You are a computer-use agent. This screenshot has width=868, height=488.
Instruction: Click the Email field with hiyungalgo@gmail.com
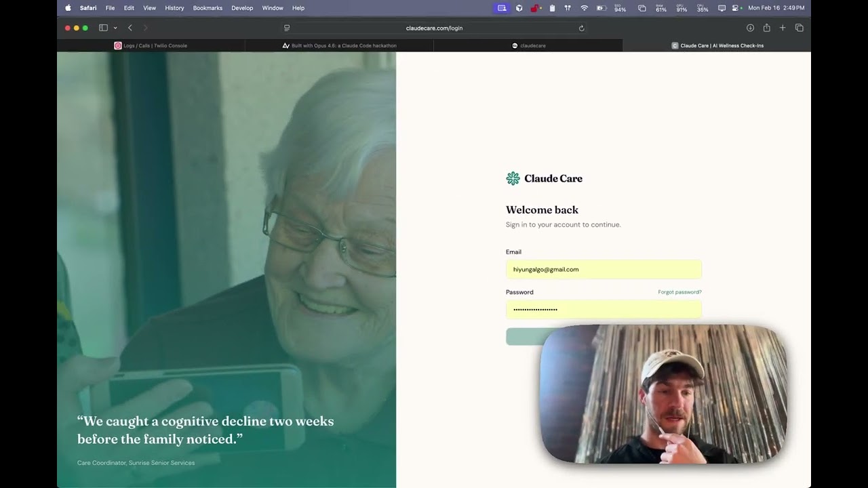pos(604,269)
